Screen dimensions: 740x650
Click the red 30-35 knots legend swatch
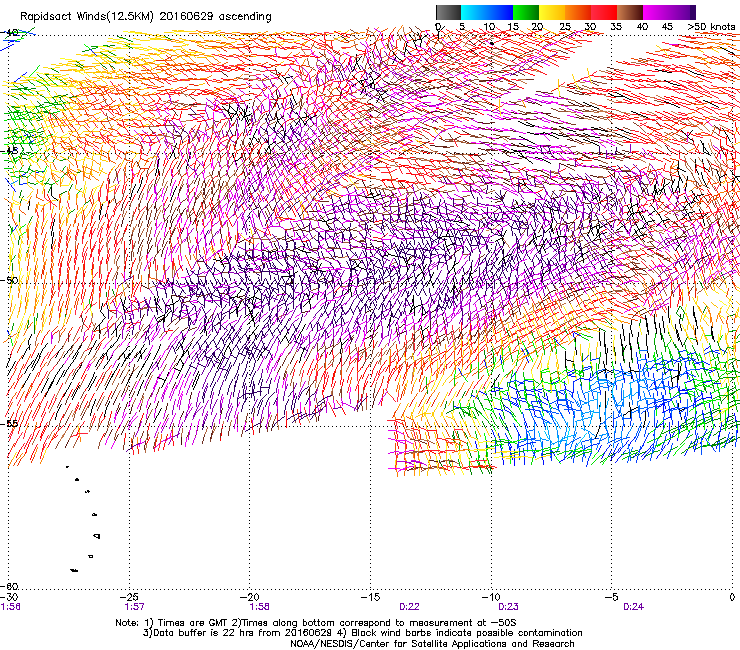coord(604,12)
